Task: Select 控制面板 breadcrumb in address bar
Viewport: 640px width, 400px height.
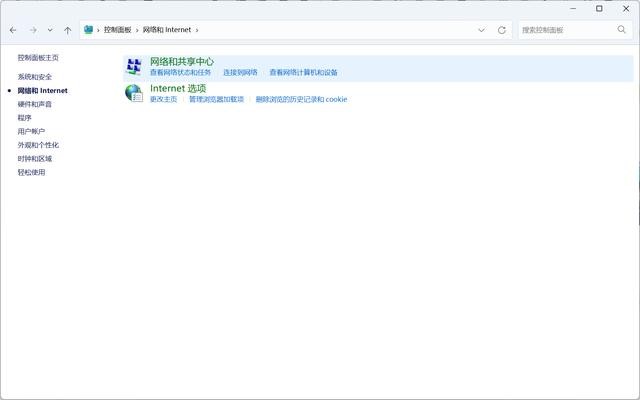Action: [118, 30]
